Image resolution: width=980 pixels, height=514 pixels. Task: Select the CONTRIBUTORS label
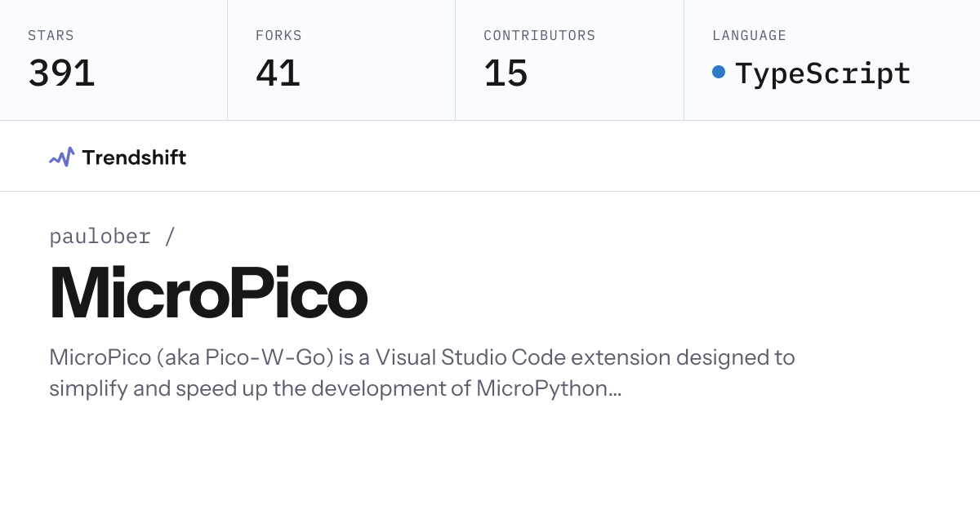(x=539, y=36)
